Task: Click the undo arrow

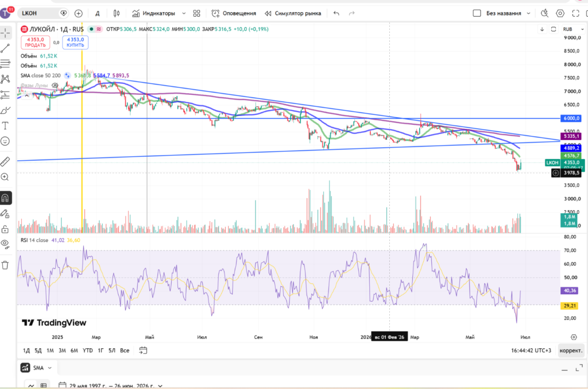Action: [336, 14]
